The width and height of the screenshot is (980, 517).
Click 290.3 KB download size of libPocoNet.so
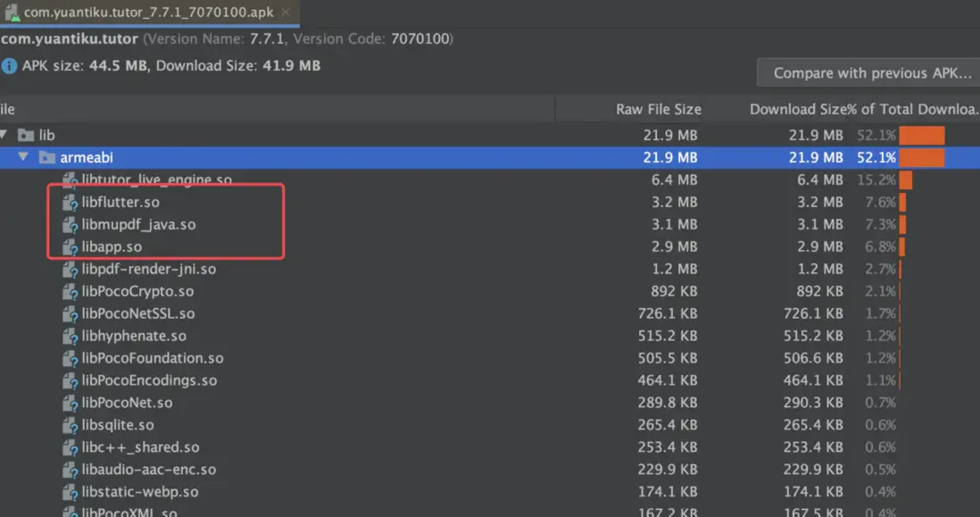813,404
